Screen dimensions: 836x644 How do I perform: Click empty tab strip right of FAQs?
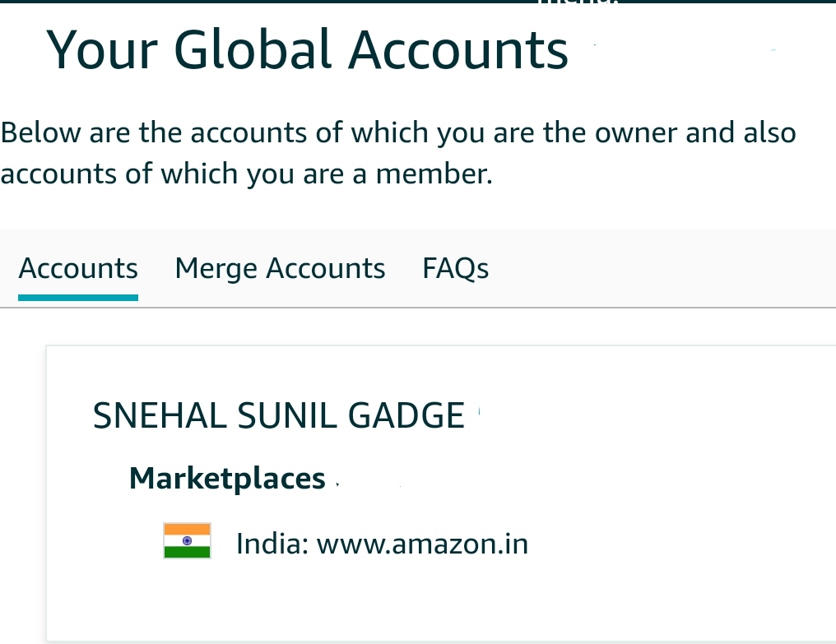point(658,269)
